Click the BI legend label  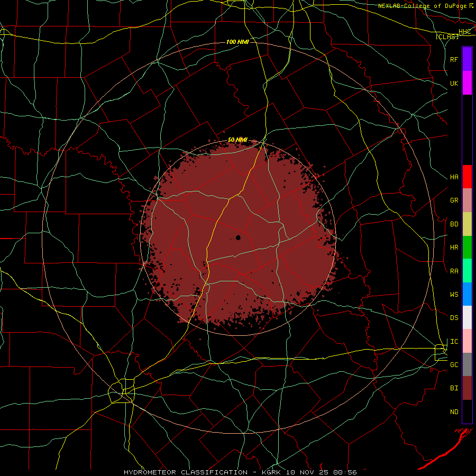point(454,388)
